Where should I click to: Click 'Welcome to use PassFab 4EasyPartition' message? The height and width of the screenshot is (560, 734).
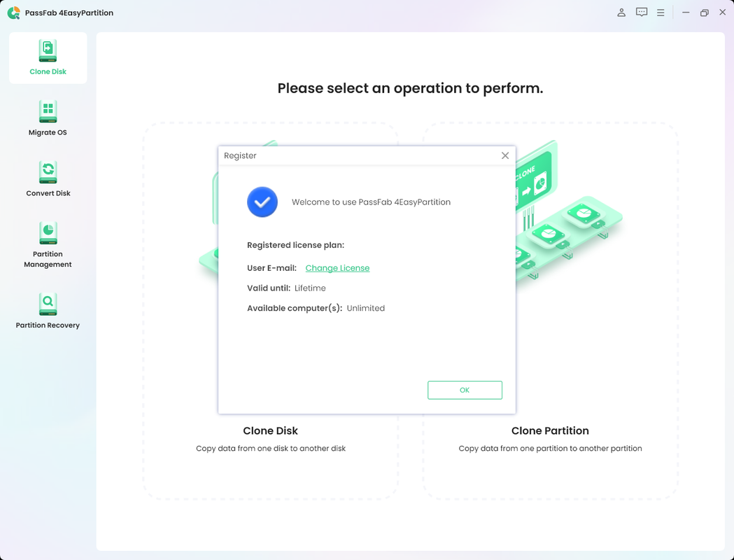point(372,202)
